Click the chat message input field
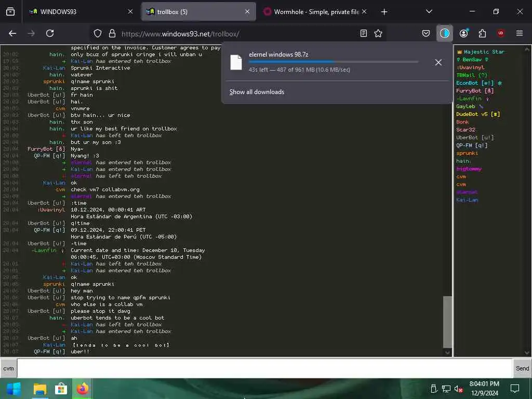The height and width of the screenshot is (399, 532). tap(264, 368)
